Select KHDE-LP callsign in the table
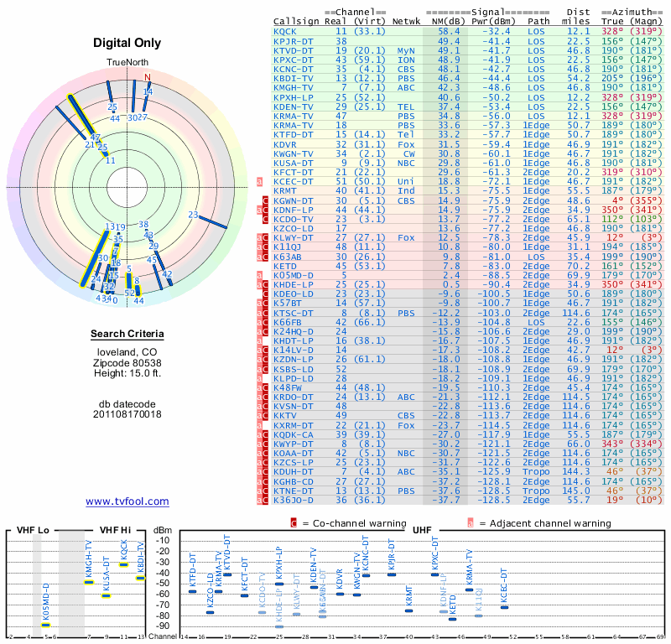 coord(294,285)
